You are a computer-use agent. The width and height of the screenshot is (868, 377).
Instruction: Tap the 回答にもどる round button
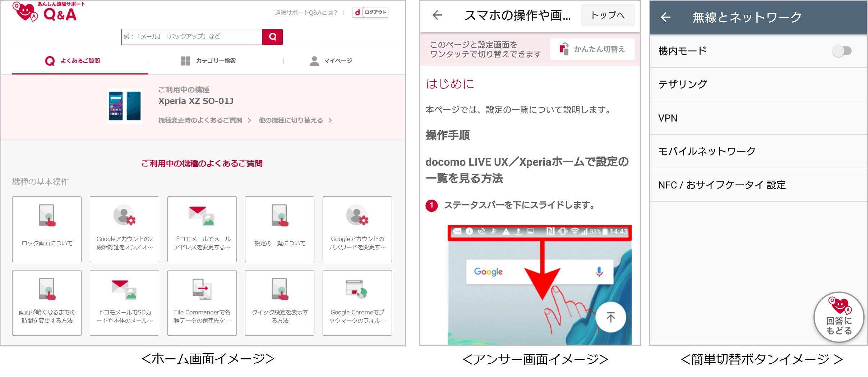[x=839, y=317]
